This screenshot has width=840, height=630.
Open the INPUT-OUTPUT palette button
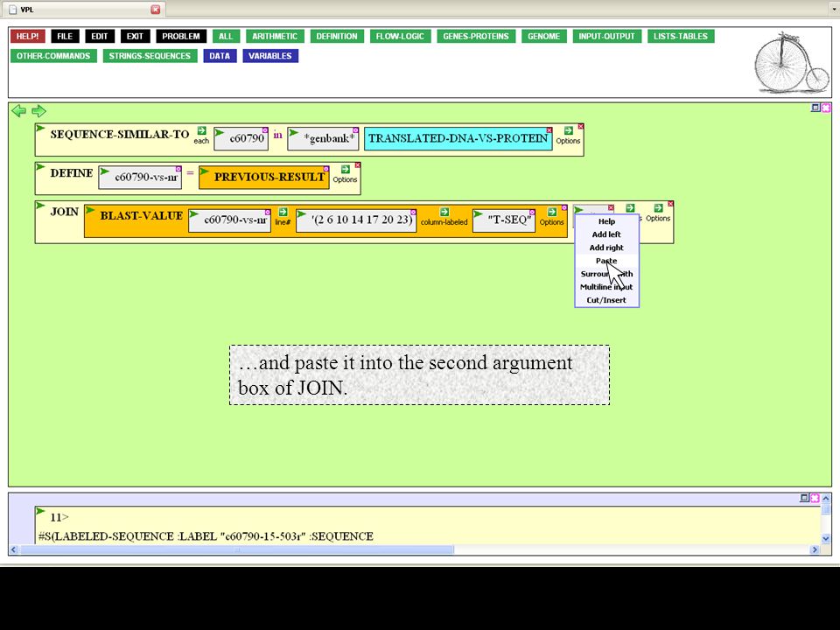click(x=606, y=37)
